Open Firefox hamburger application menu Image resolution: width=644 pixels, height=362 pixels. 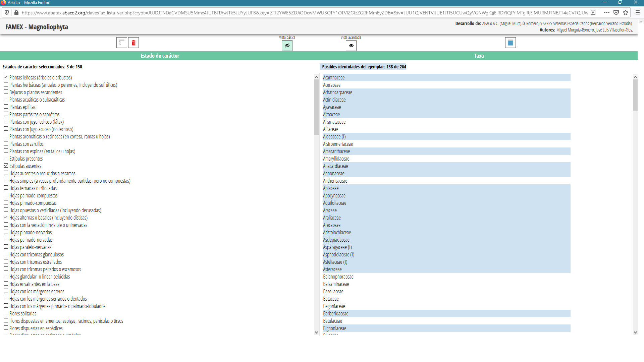point(637,12)
